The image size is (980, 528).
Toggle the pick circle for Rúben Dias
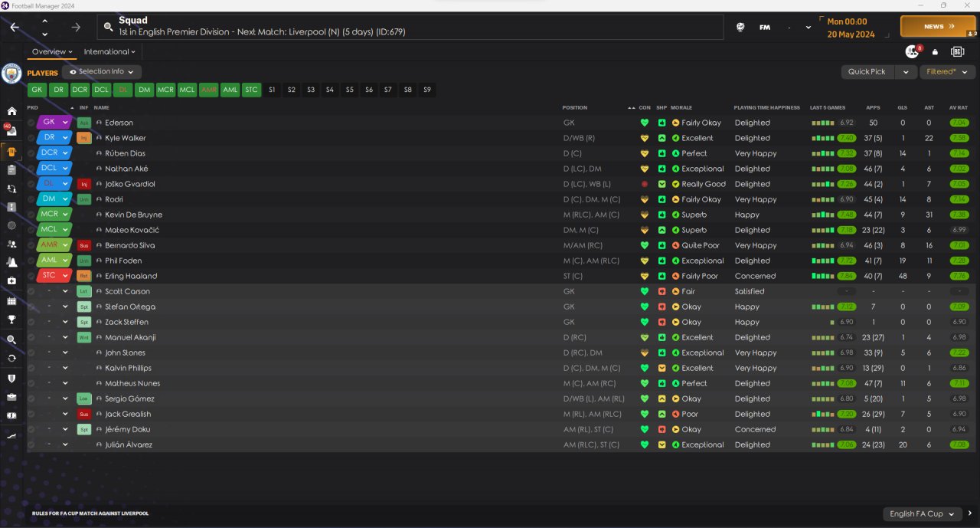(x=31, y=153)
